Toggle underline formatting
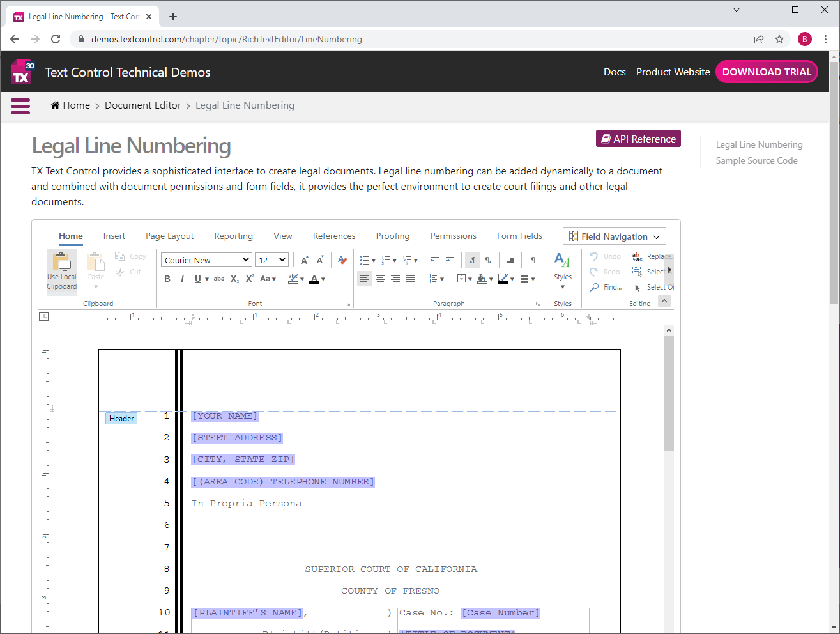The image size is (840, 634). [198, 279]
